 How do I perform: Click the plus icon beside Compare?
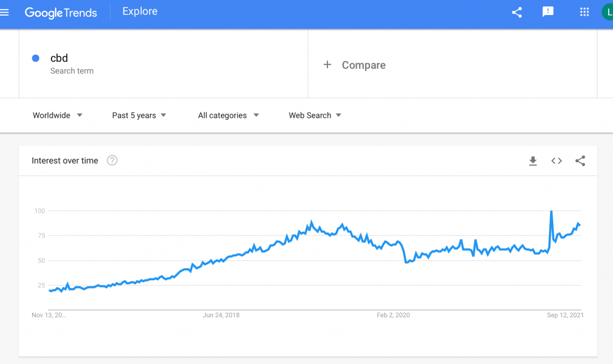click(x=327, y=65)
